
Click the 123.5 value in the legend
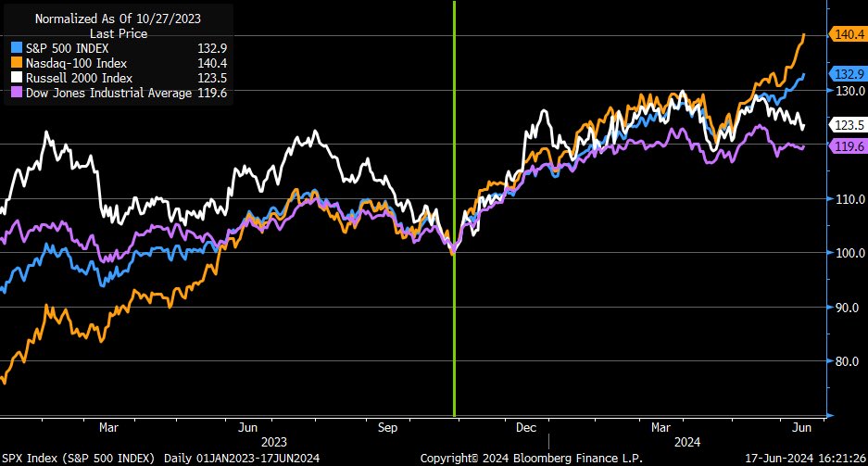pos(212,78)
